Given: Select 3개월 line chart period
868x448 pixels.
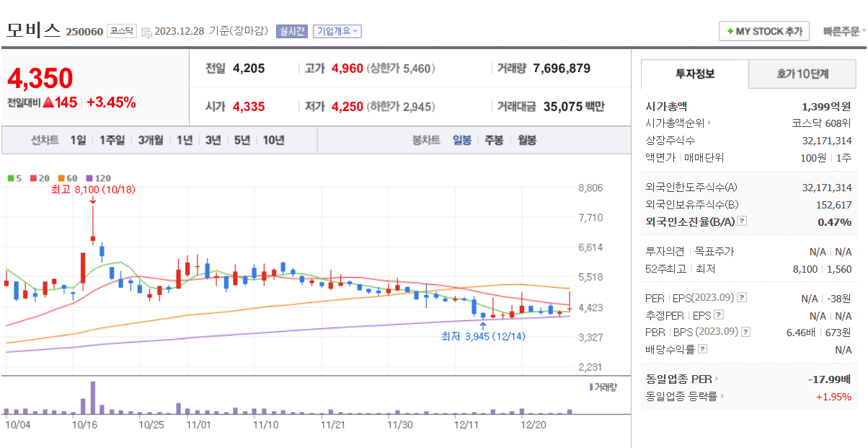Looking at the screenshot, I should (x=151, y=140).
